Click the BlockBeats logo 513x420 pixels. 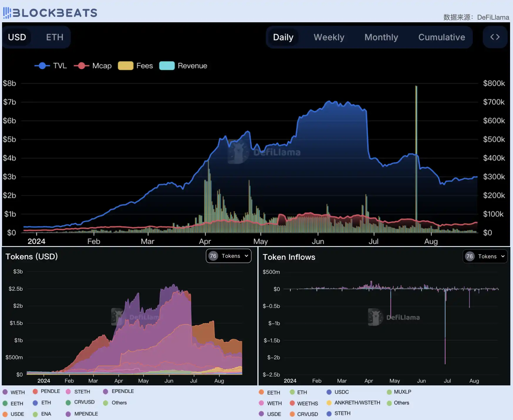50,13
